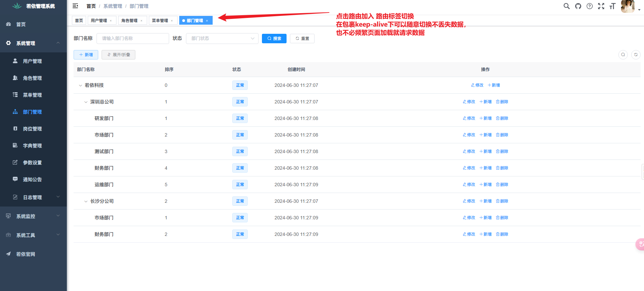
Task: Close the 菜单管理 tab
Action: tap(172, 21)
